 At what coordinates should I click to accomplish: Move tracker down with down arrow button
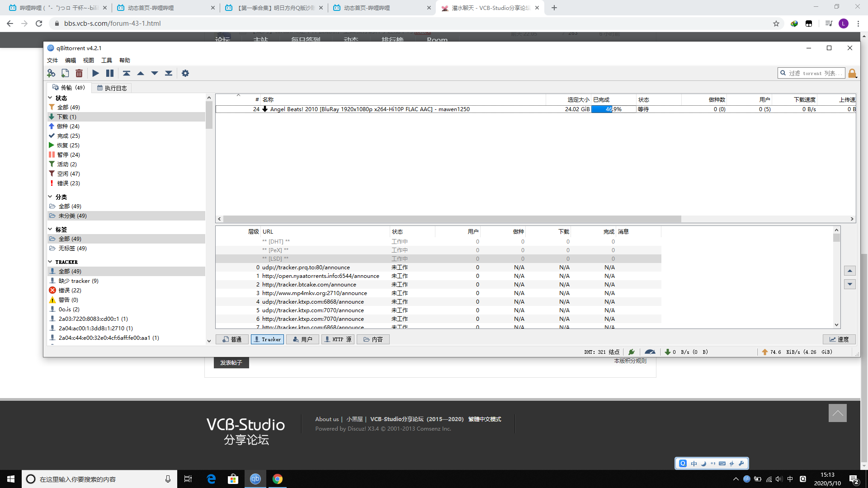coord(850,284)
